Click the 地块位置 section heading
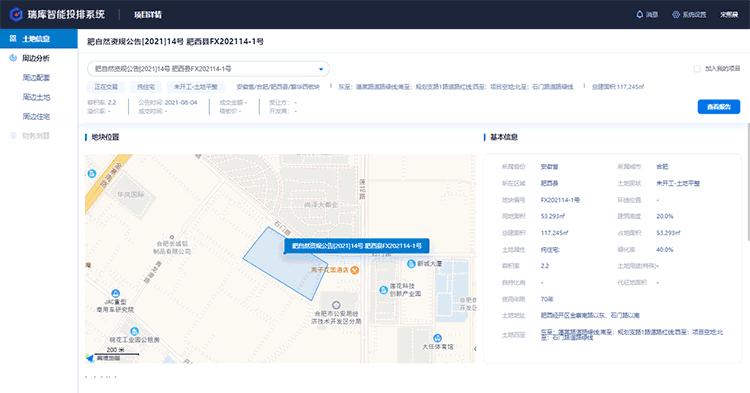 [x=105, y=137]
